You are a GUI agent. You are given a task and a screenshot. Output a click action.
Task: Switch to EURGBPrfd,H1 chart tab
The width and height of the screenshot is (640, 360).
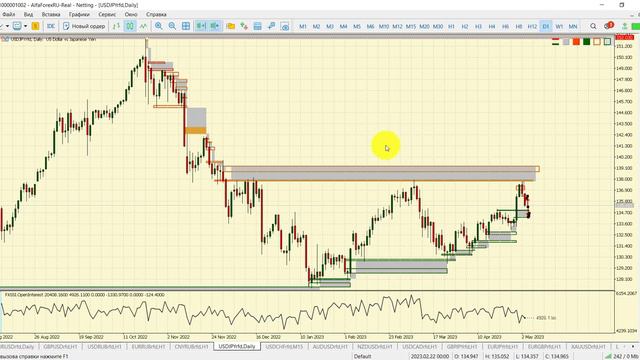(x=544, y=347)
